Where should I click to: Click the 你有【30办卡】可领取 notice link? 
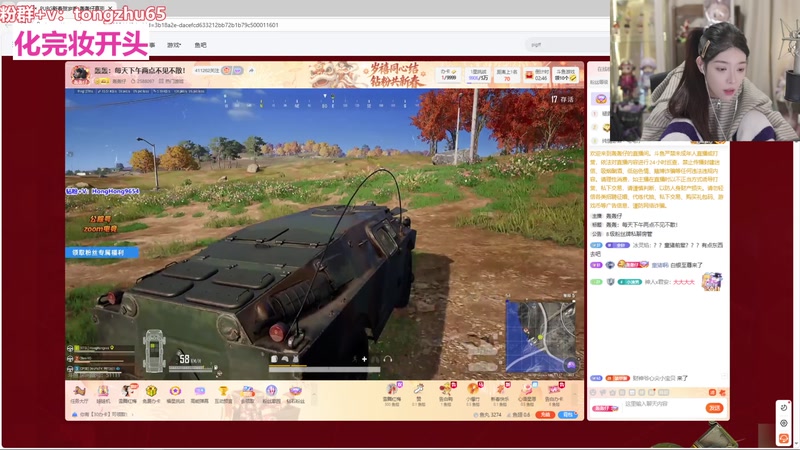point(104,414)
